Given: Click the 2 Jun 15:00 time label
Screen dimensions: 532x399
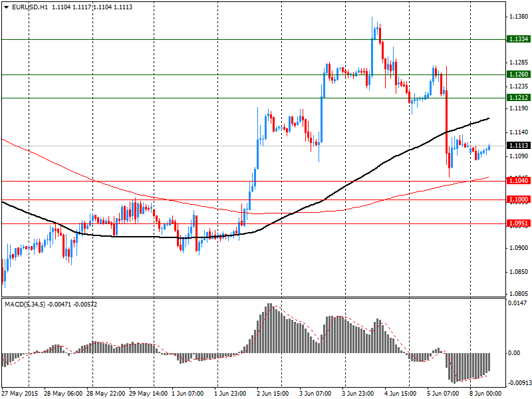Looking at the screenshot, I should click(273, 394).
